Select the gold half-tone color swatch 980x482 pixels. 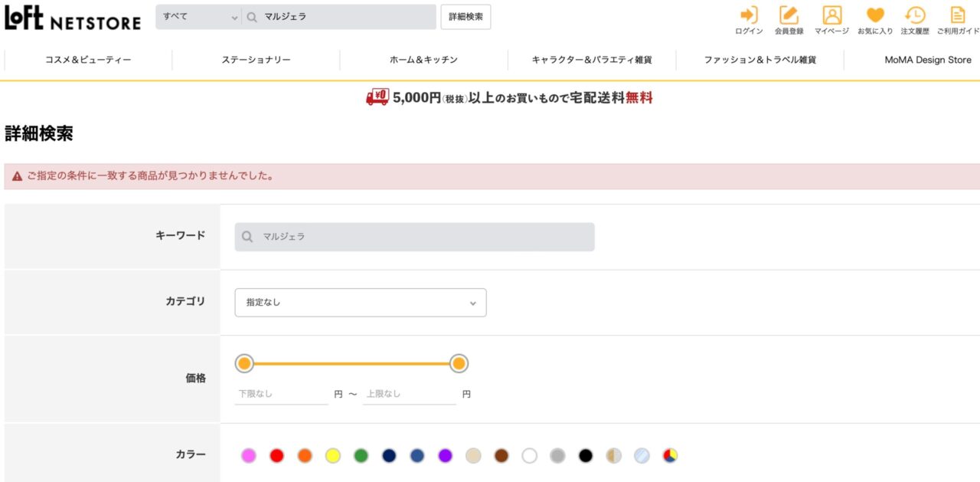pos(614,456)
